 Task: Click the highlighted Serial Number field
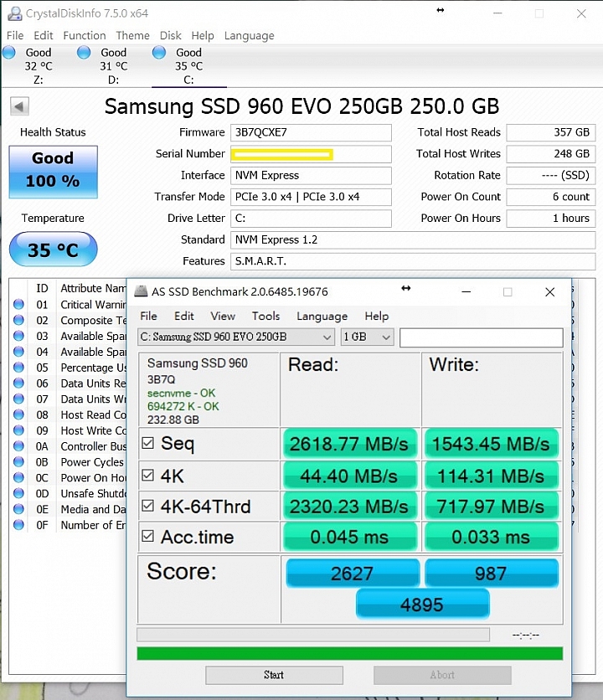311,154
